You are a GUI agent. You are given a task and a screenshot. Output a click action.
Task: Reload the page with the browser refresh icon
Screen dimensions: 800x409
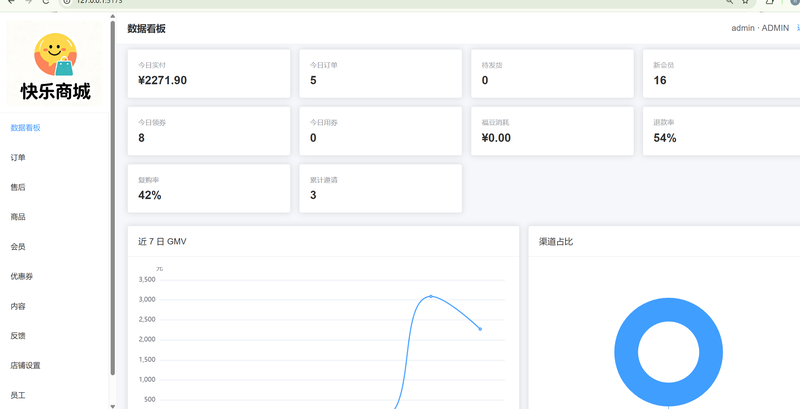point(45,2)
